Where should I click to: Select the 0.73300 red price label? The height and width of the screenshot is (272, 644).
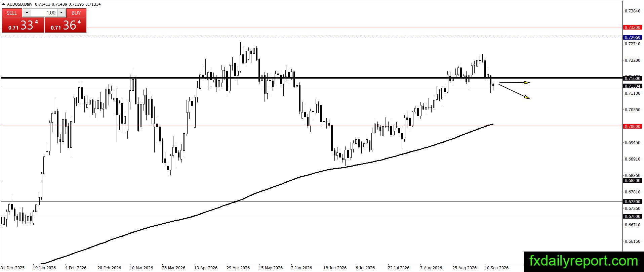point(632,27)
